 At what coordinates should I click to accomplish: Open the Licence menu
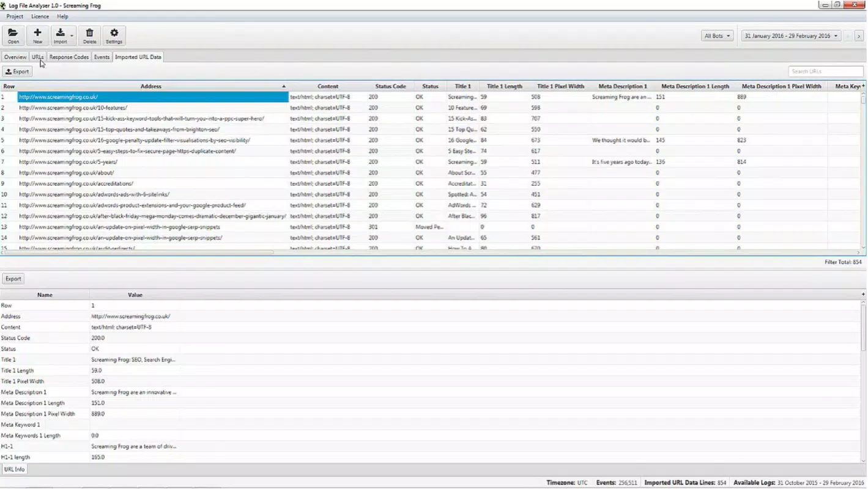pyautogui.click(x=40, y=17)
